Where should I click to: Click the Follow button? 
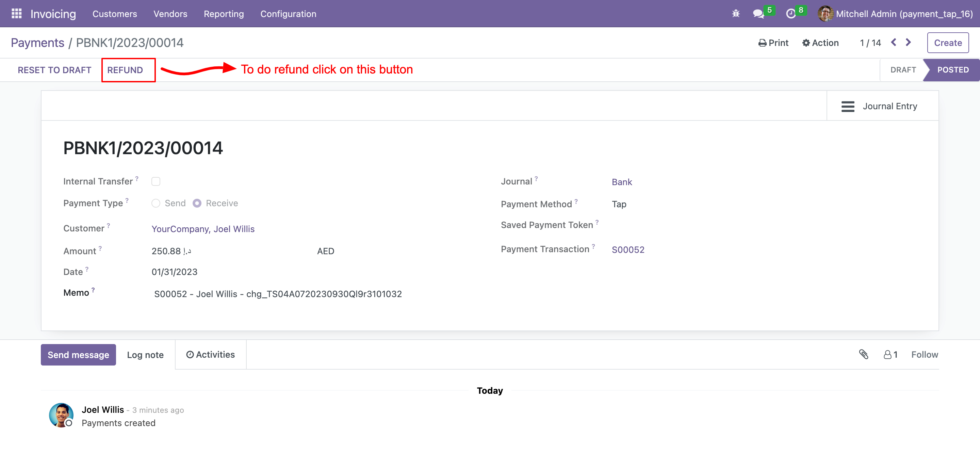pos(925,354)
